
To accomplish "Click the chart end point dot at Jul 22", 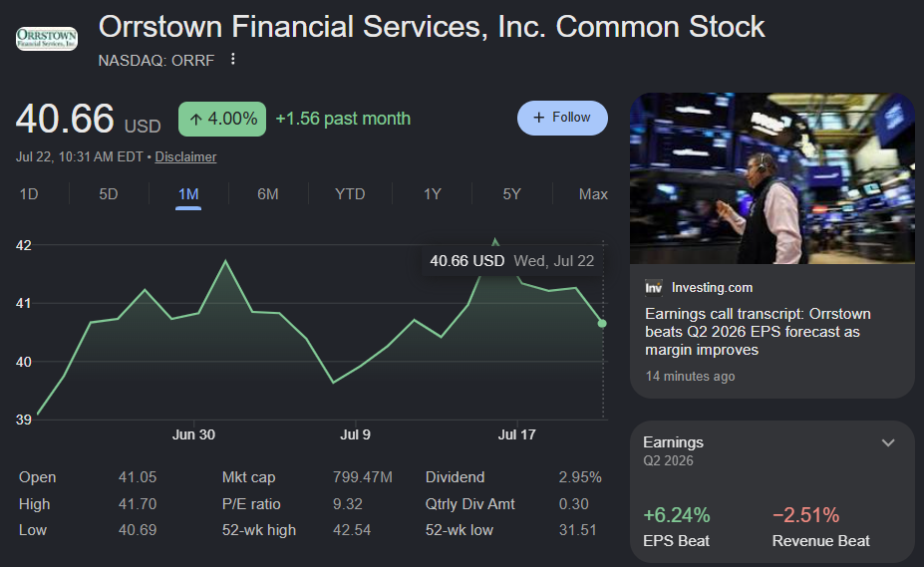I will pos(602,324).
